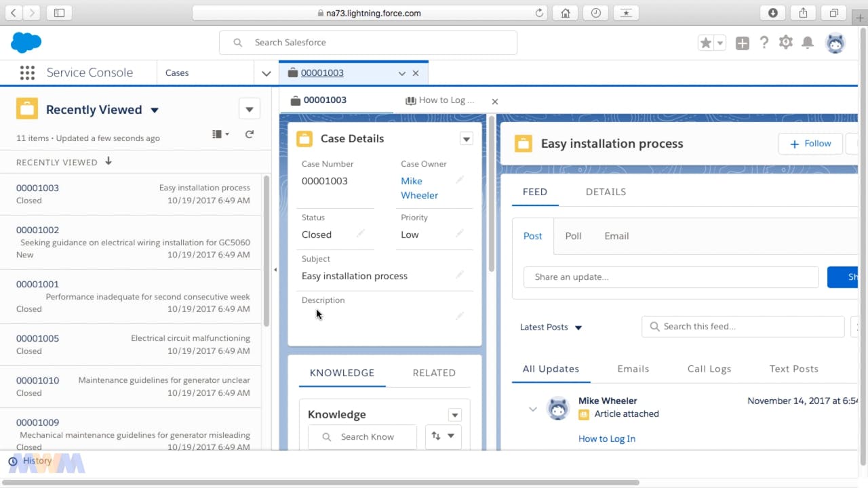This screenshot has height=488, width=868.
Task: Open the Knowledge component dropdown menu
Action: click(x=455, y=415)
